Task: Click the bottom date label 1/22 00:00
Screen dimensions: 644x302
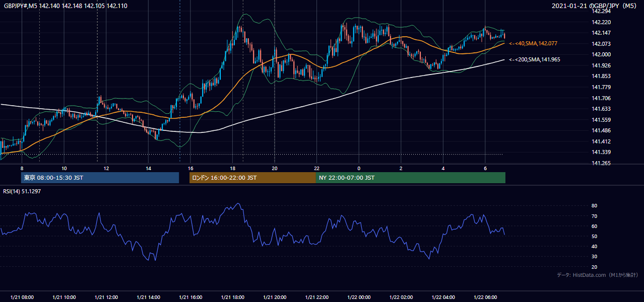Action: (359, 297)
